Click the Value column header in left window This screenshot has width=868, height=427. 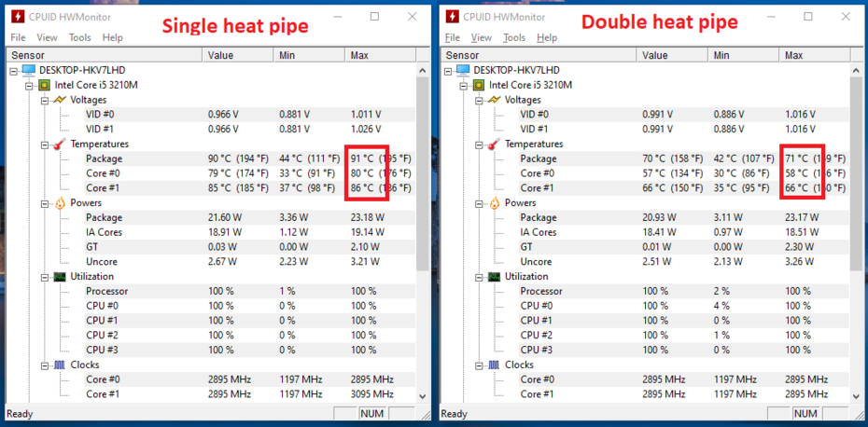tap(237, 55)
